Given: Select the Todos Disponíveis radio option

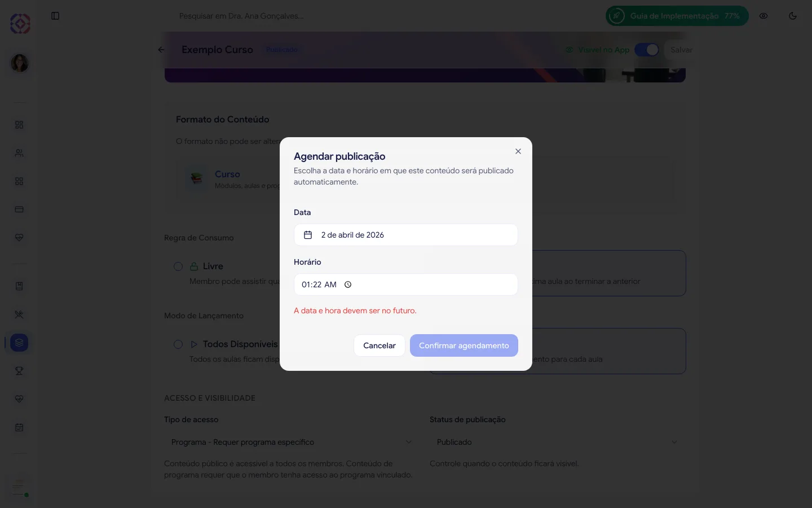Looking at the screenshot, I should 178,344.
